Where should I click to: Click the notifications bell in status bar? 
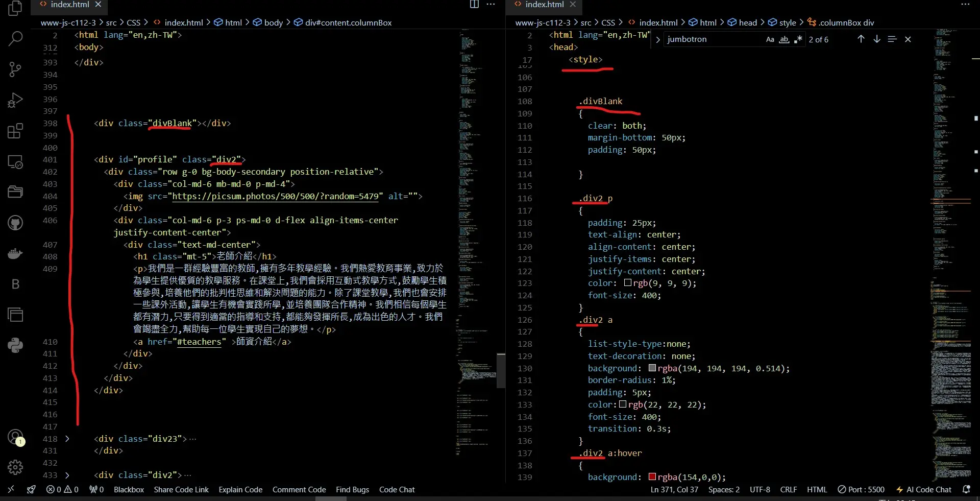click(966, 489)
